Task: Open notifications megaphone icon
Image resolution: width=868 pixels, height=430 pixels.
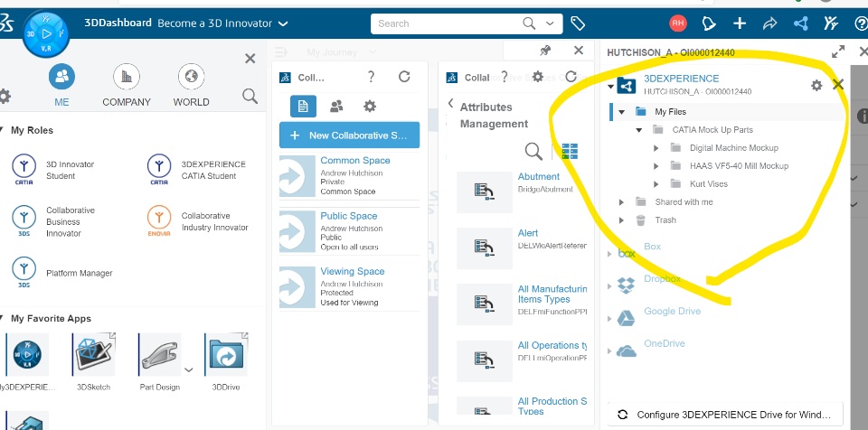Action: [x=709, y=23]
